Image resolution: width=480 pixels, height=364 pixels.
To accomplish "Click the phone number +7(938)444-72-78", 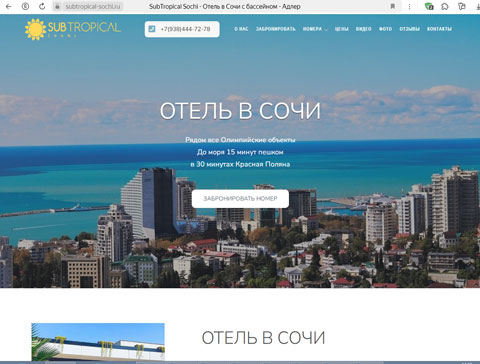I will (186, 29).
